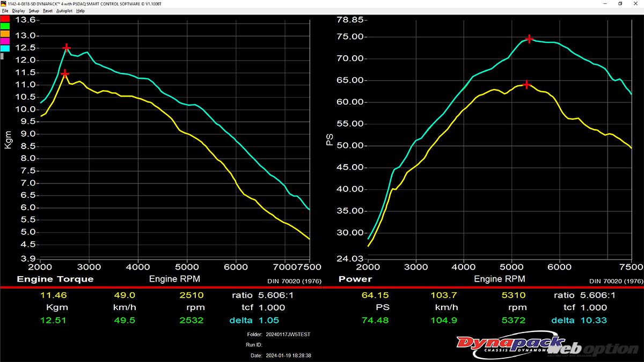644x362 pixels.
Task: Select the green run color swatch
Action: click(5, 26)
